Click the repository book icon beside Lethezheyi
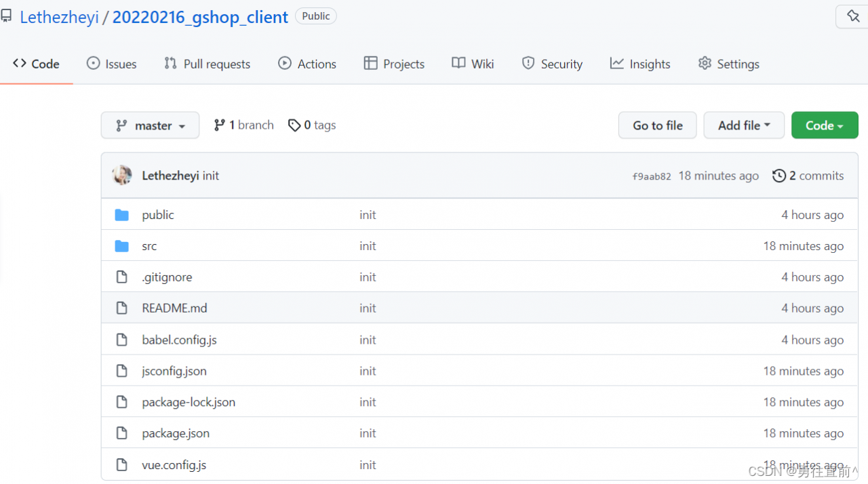Image resolution: width=868 pixels, height=484 pixels. (x=5, y=16)
